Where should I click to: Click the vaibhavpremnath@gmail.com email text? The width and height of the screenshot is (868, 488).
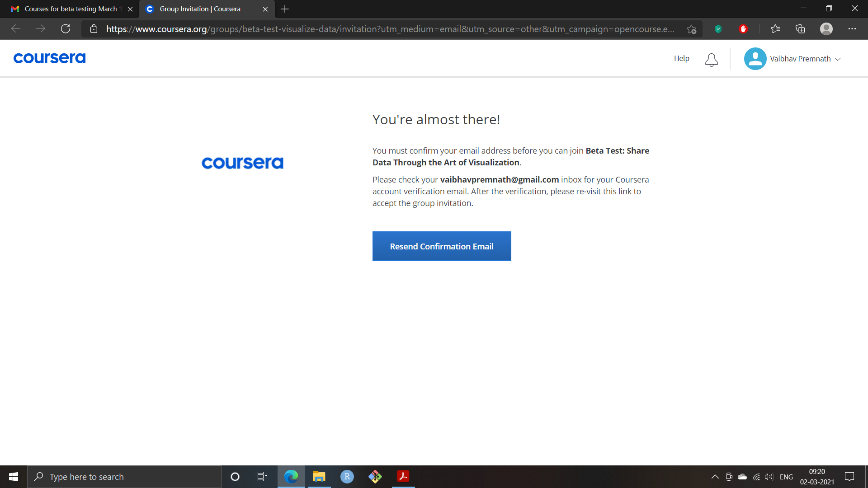pyautogui.click(x=500, y=179)
